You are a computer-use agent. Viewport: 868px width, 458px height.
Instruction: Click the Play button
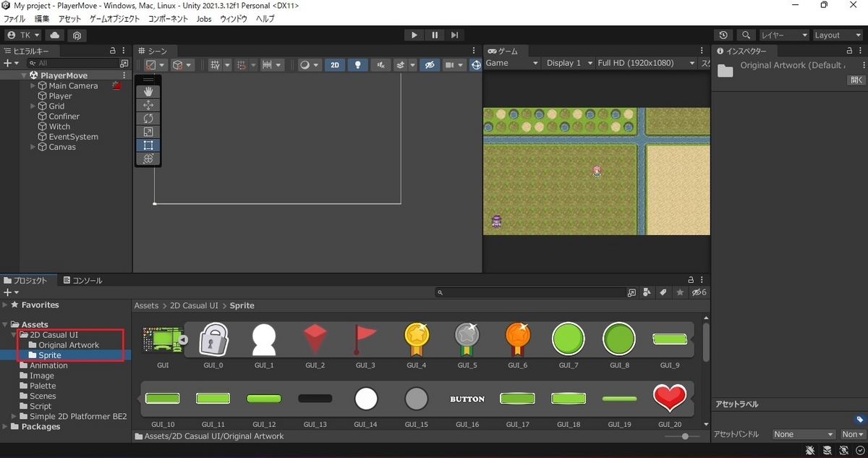pyautogui.click(x=414, y=35)
